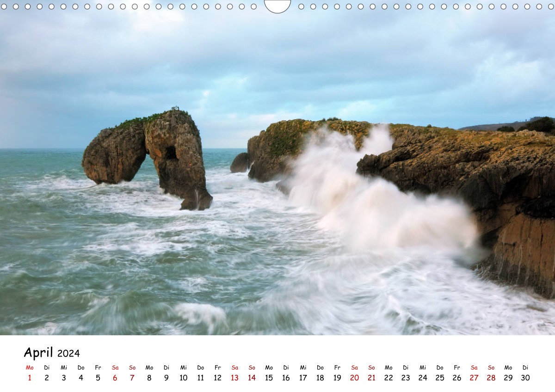
Task: Pick date 10 in the calendar
Action: tap(184, 378)
